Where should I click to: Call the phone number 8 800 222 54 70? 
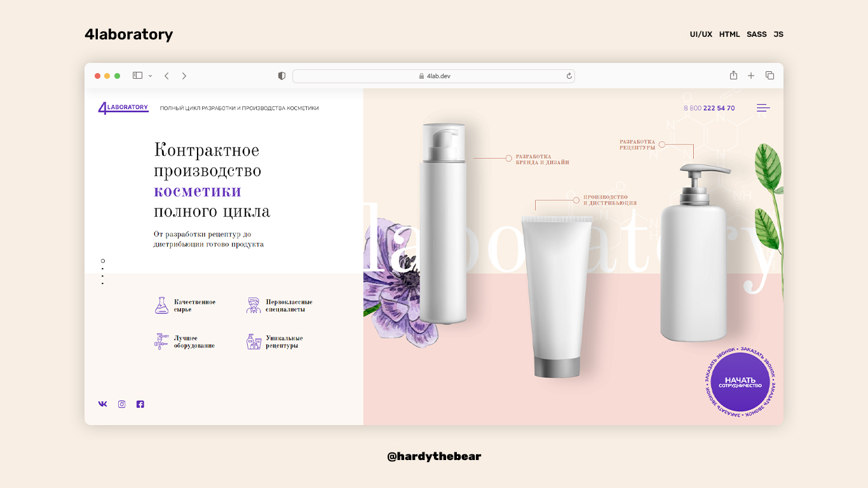pyautogui.click(x=709, y=108)
